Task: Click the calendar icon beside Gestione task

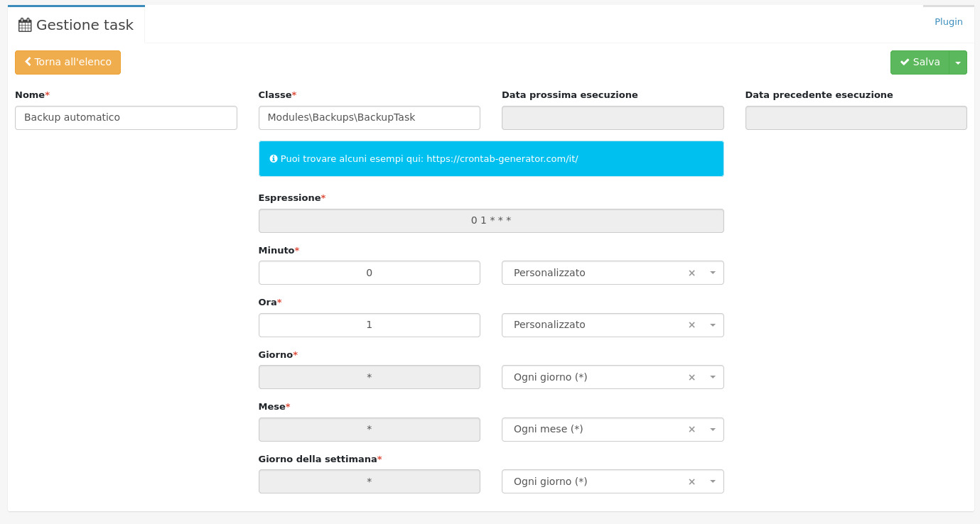Action: click(x=25, y=25)
